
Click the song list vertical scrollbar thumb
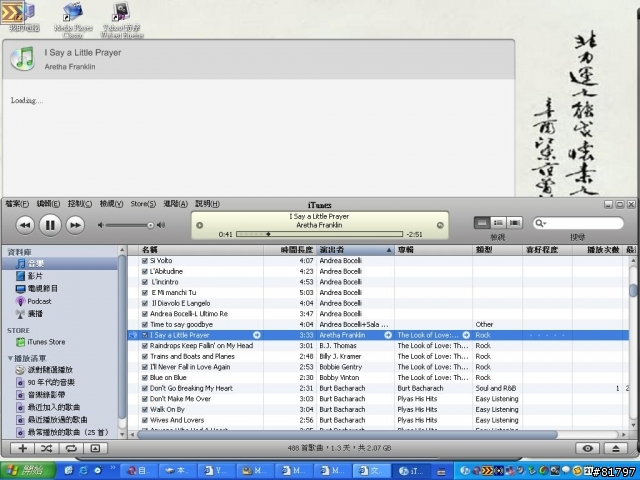(x=633, y=290)
